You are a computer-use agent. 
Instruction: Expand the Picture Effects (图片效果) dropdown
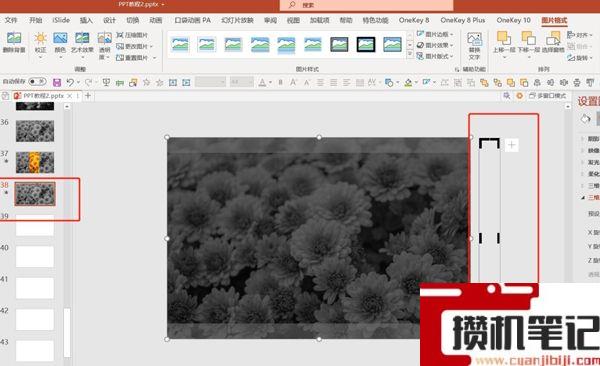(435, 45)
